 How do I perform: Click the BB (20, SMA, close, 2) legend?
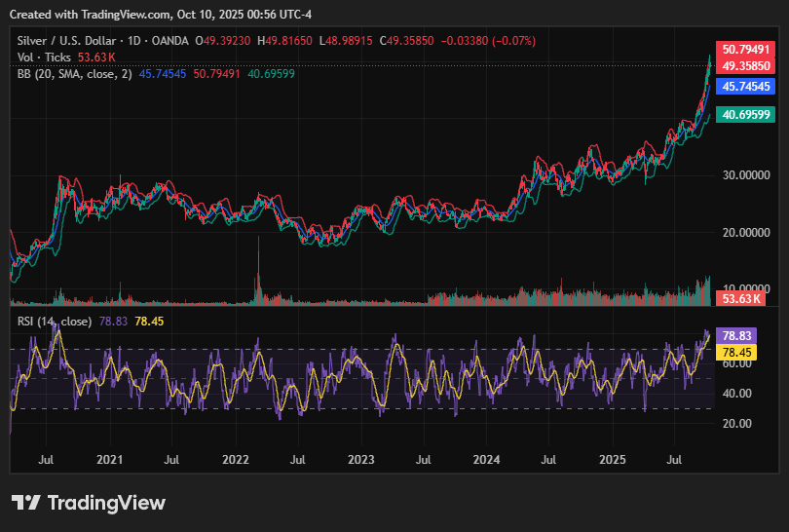(x=75, y=73)
